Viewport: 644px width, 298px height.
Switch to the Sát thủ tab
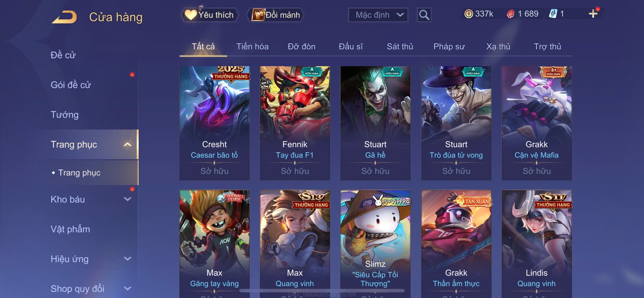click(400, 47)
